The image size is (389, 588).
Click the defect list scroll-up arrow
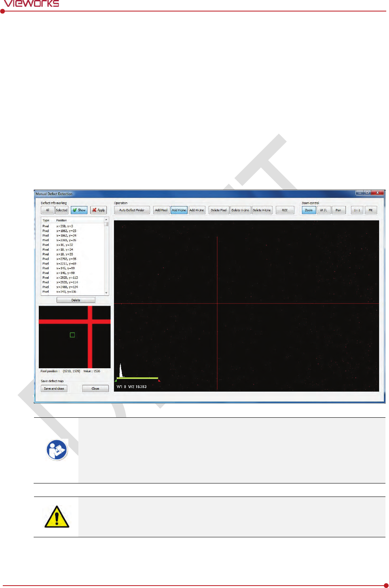click(x=106, y=219)
